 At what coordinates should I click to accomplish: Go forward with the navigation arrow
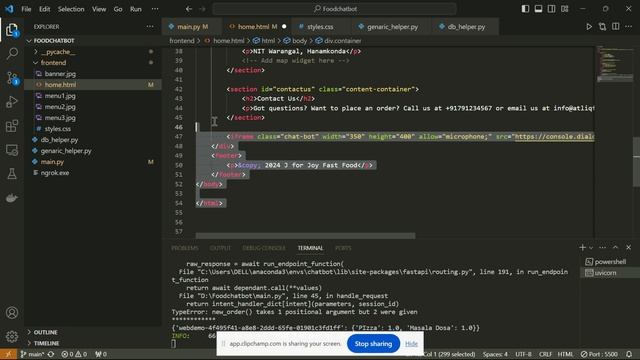pos(202,9)
